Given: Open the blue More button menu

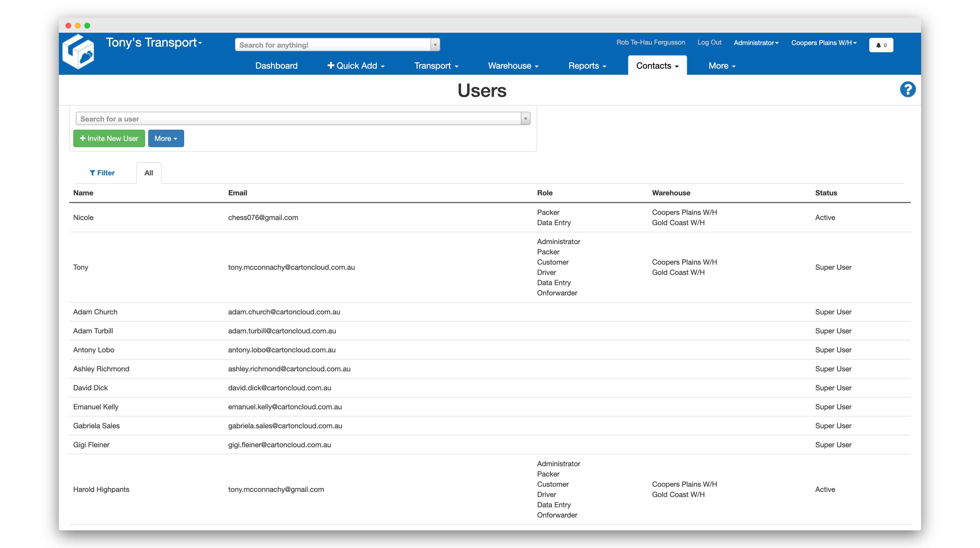Looking at the screenshot, I should click(166, 138).
